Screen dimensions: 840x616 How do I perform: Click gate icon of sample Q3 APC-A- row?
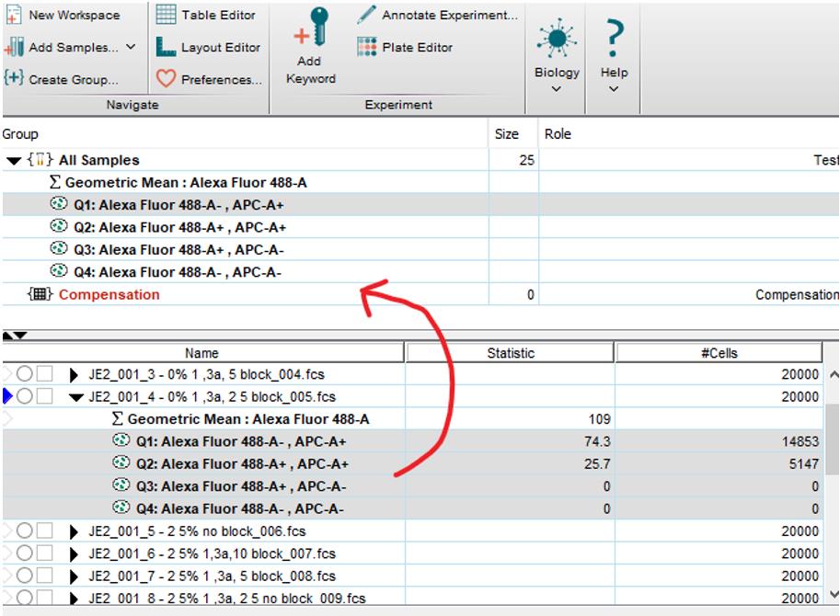(121, 485)
